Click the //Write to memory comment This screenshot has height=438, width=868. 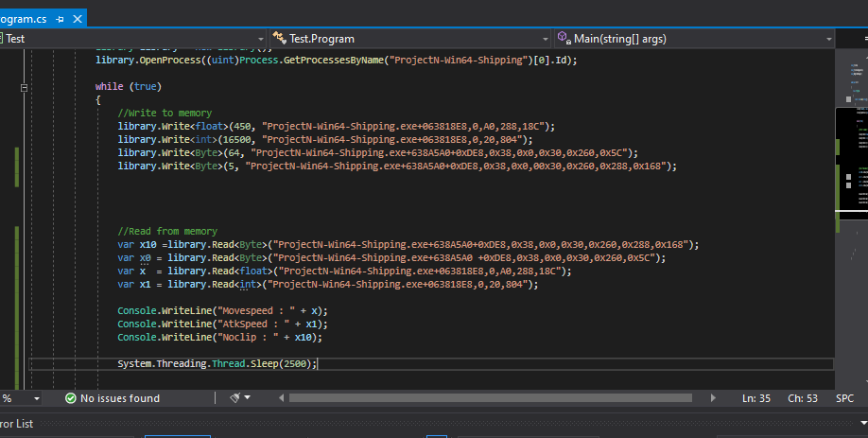(x=165, y=113)
